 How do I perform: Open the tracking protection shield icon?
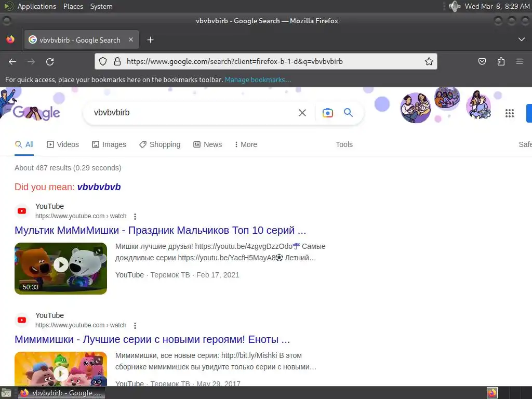(x=103, y=61)
